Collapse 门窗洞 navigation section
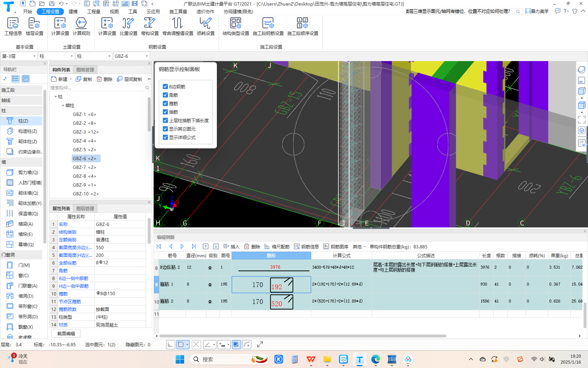This screenshot has width=588, height=368. tap(21, 255)
